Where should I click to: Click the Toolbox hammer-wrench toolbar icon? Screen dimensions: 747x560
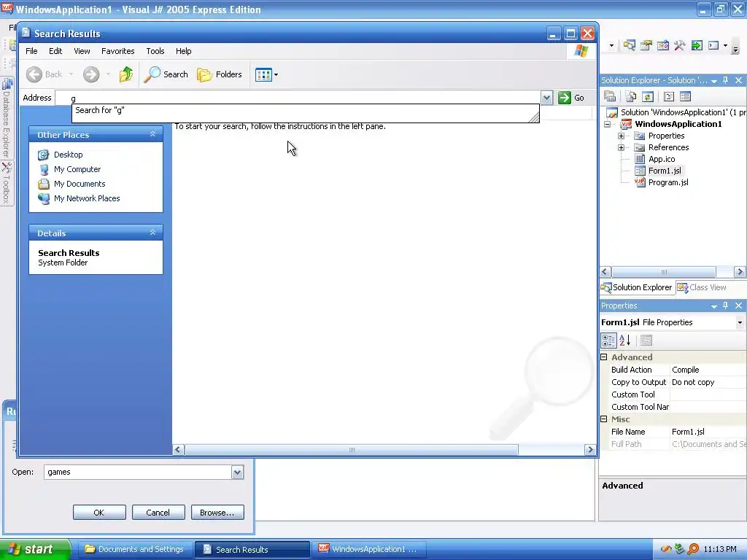(679, 45)
